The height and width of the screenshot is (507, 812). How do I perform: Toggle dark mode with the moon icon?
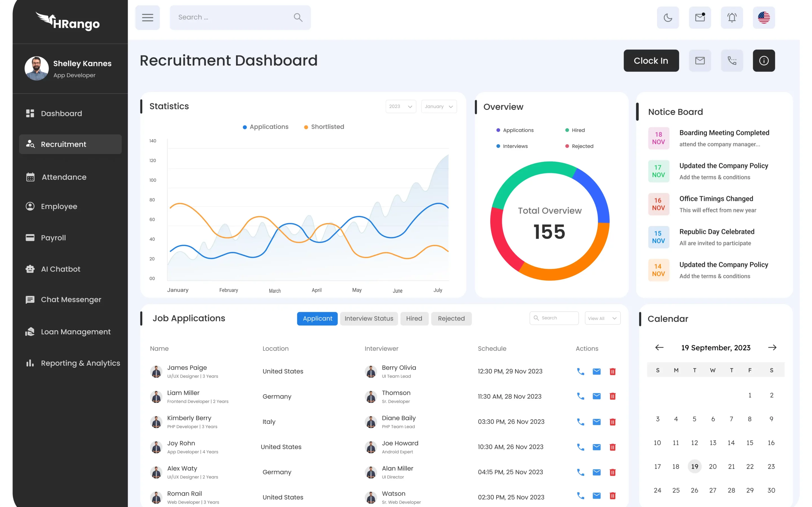pos(668,17)
